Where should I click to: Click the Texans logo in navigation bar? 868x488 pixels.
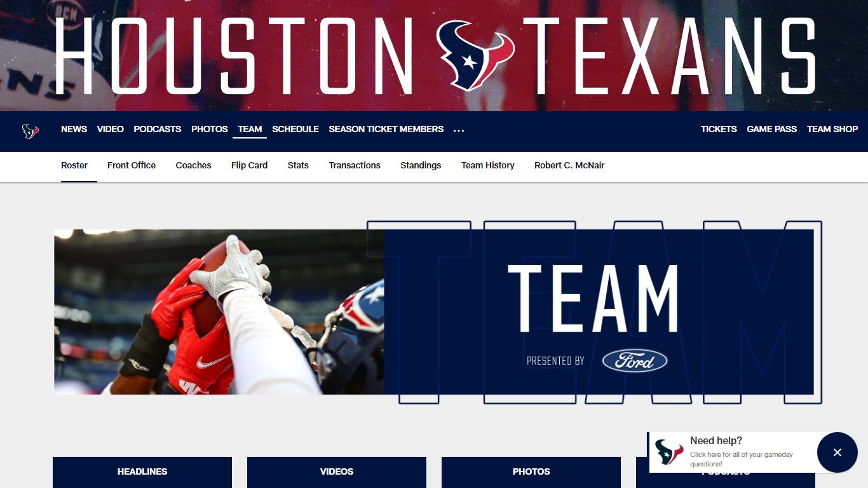pyautogui.click(x=31, y=132)
